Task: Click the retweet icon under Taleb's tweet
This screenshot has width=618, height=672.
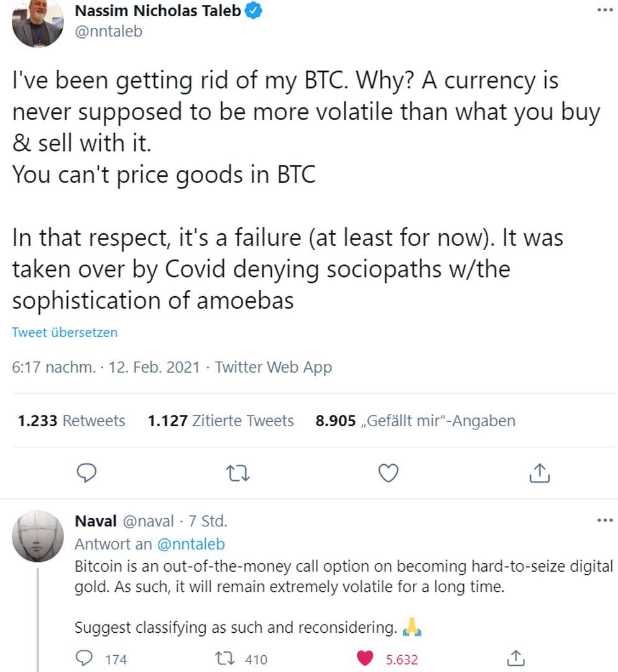Action: coord(238,474)
